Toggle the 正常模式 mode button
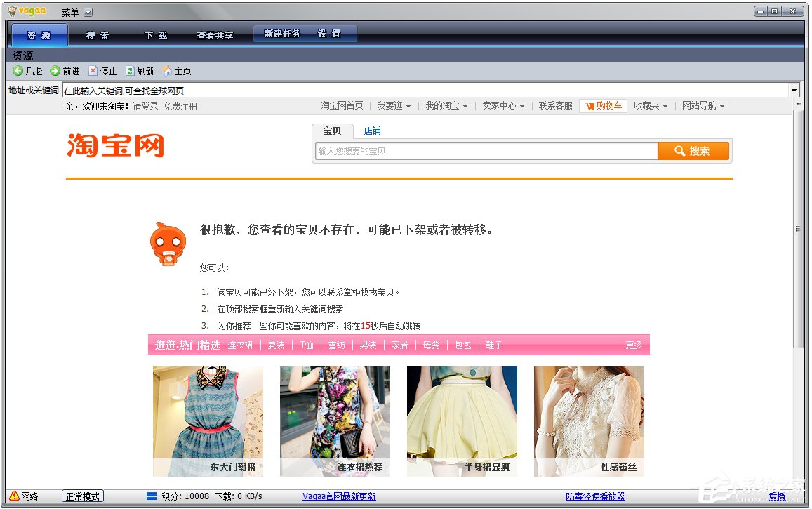 pyautogui.click(x=83, y=496)
